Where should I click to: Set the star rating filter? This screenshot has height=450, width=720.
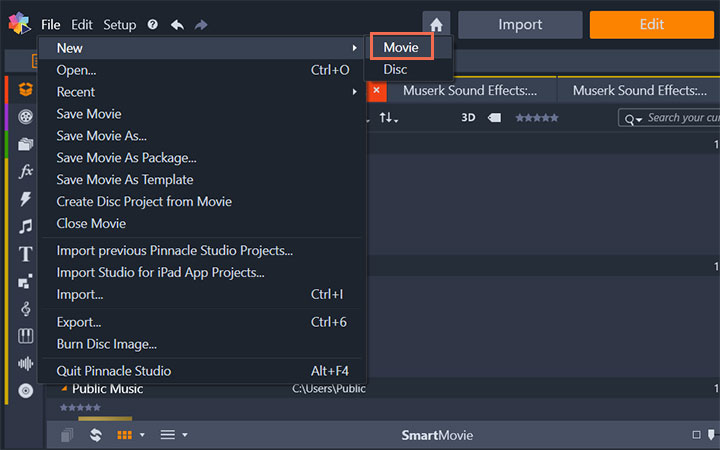(536, 118)
